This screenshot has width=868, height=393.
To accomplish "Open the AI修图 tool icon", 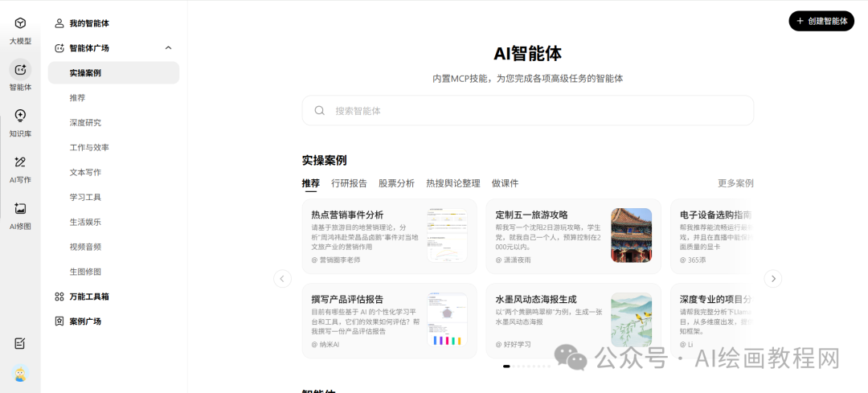I will coord(20,209).
